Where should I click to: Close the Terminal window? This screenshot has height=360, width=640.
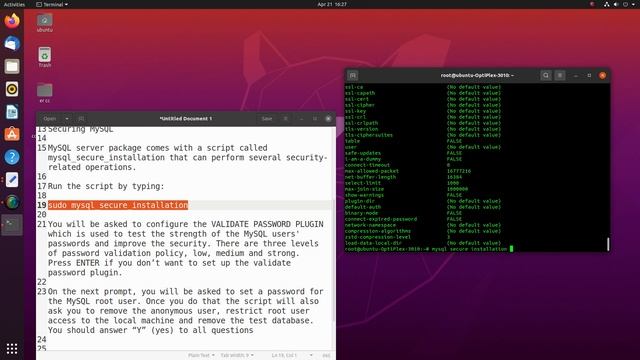[602, 75]
